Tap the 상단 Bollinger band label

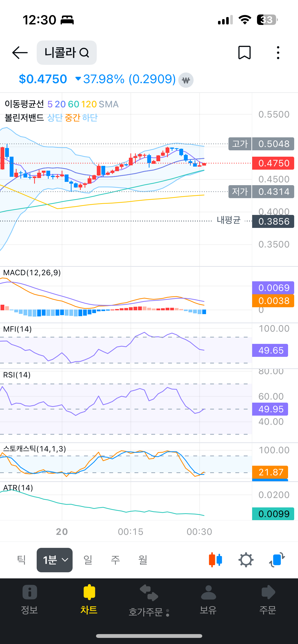click(55, 118)
